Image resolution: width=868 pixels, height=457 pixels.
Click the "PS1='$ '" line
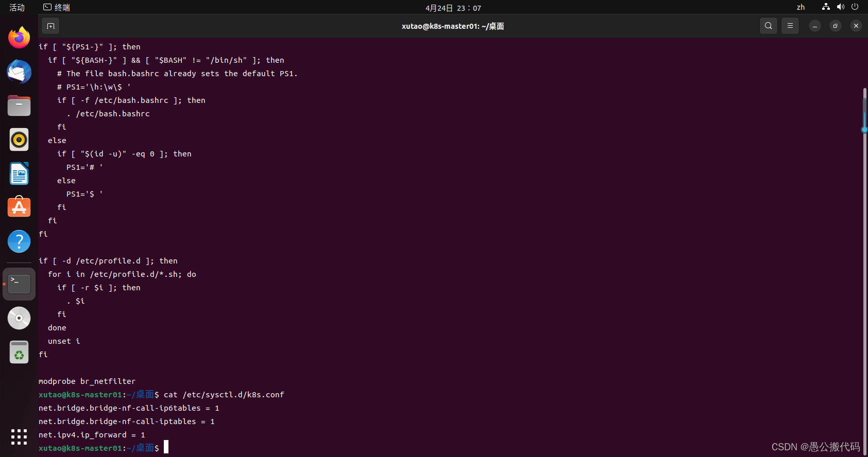click(84, 194)
